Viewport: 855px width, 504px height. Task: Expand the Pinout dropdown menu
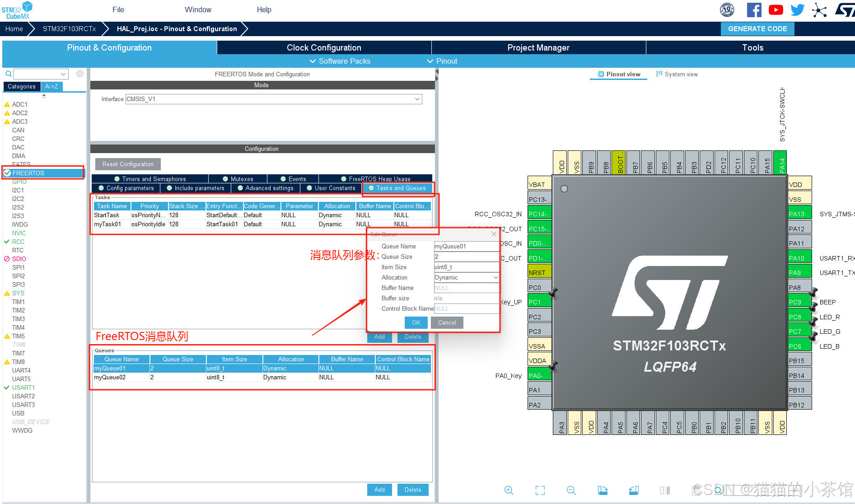(x=442, y=61)
